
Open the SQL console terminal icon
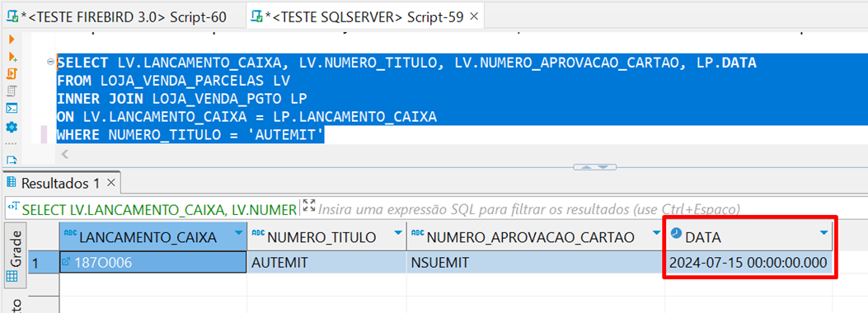(x=12, y=109)
